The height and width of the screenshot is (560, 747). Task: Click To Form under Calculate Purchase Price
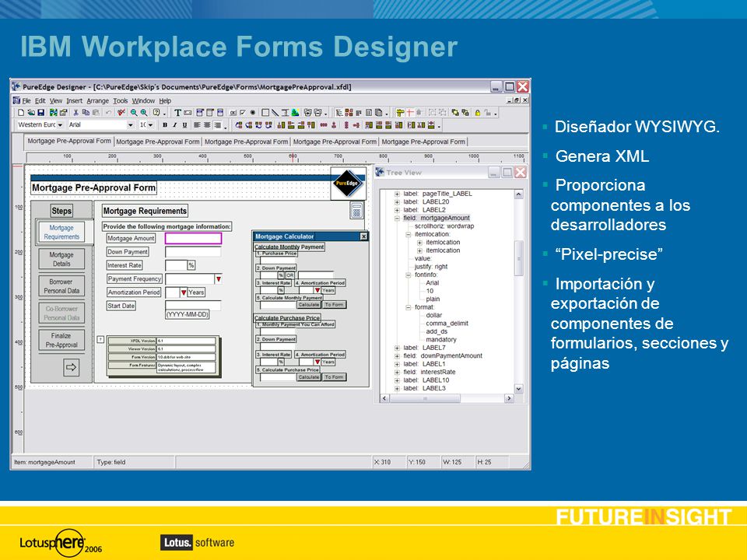334,376
